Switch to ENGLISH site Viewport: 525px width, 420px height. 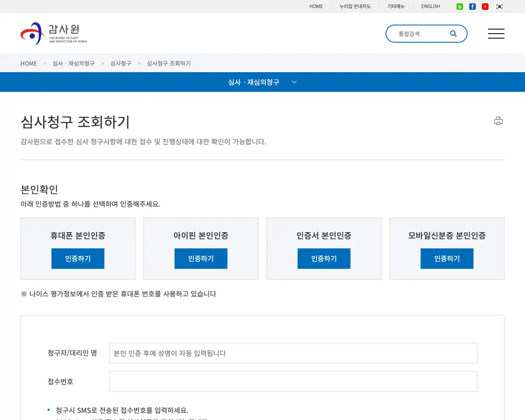[431, 7]
